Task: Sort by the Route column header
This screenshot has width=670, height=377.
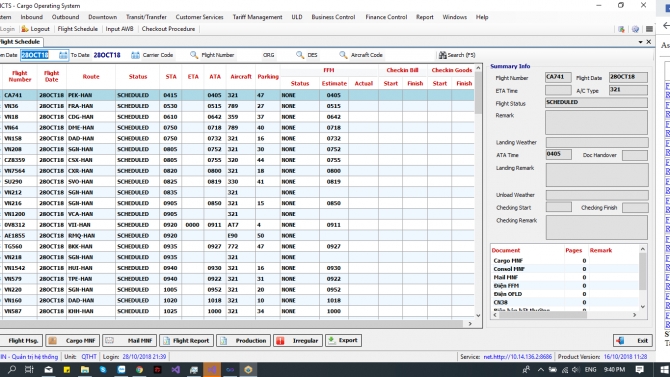Action: pos(91,77)
